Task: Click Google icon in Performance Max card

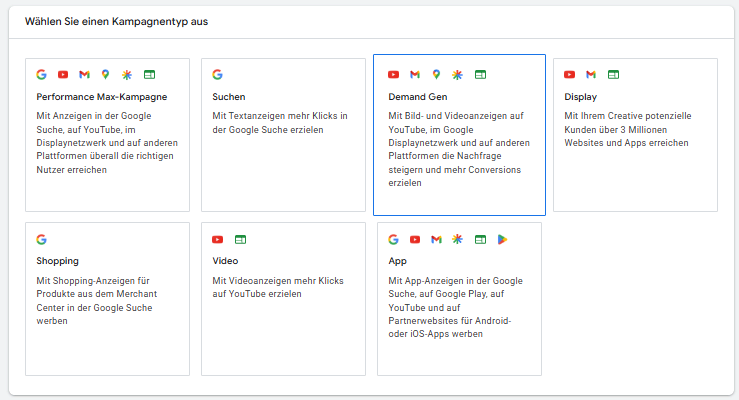Action: pos(41,74)
